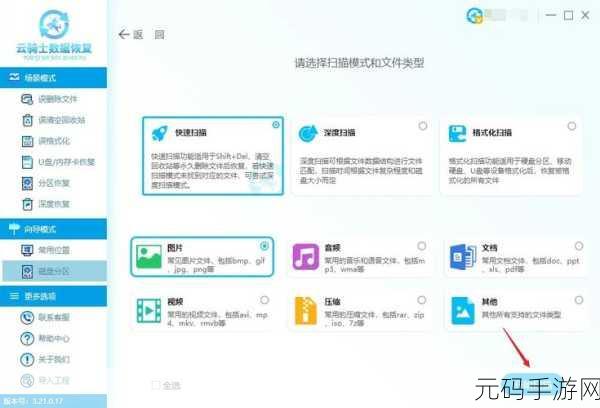Select the 常用位置 monitor icon
The image size is (600, 408).
click(x=27, y=250)
